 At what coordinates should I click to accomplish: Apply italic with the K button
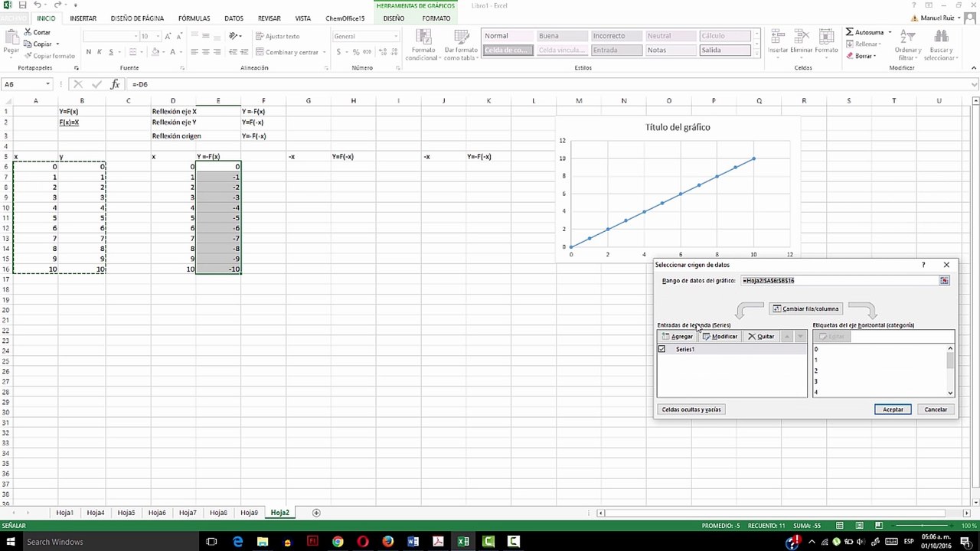(x=100, y=52)
